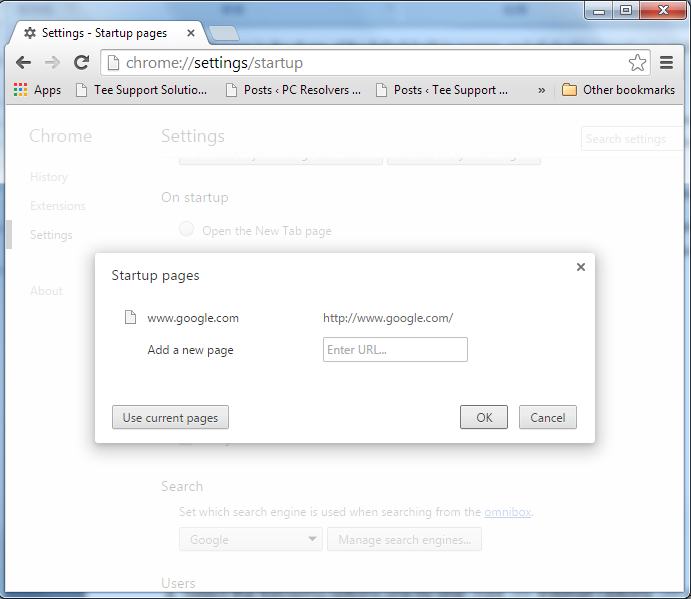Follow the omnibox link
691x599 pixels.
click(x=508, y=512)
